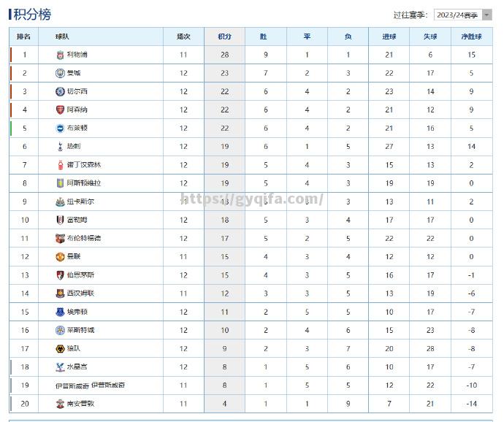The height and width of the screenshot is (422, 504).
Task: Sort table by 积分 column header
Action: [x=225, y=37]
